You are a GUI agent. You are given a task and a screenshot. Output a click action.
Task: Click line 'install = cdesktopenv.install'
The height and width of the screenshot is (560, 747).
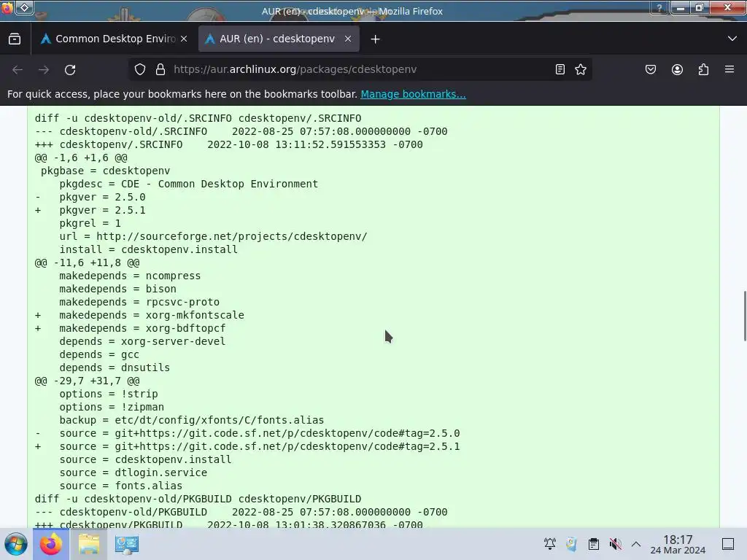148,249
